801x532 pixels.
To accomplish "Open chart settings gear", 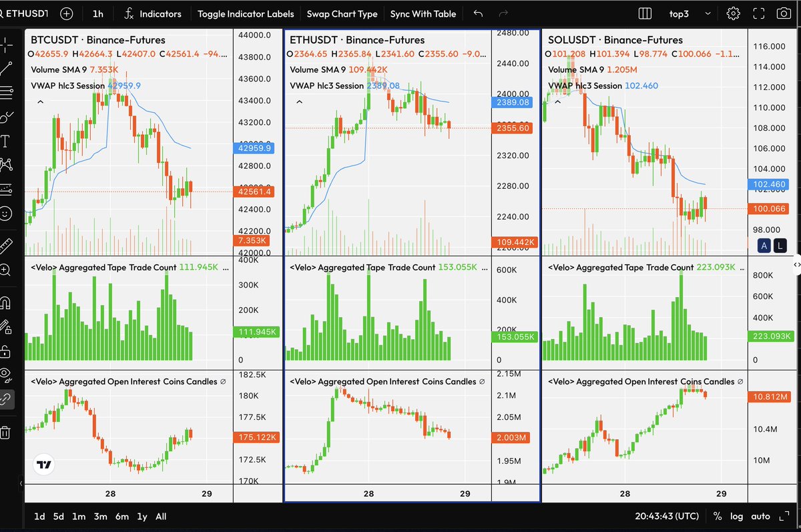I will tap(733, 13).
